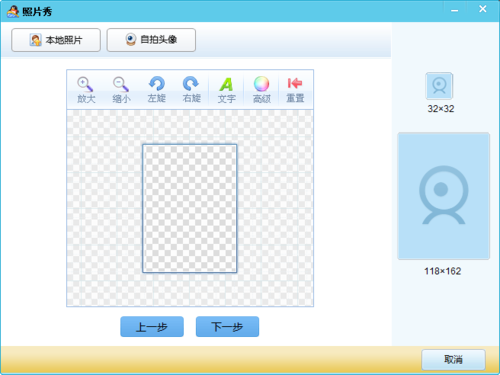Select the 32×32 avatar preview thumbnail

[x=439, y=86]
